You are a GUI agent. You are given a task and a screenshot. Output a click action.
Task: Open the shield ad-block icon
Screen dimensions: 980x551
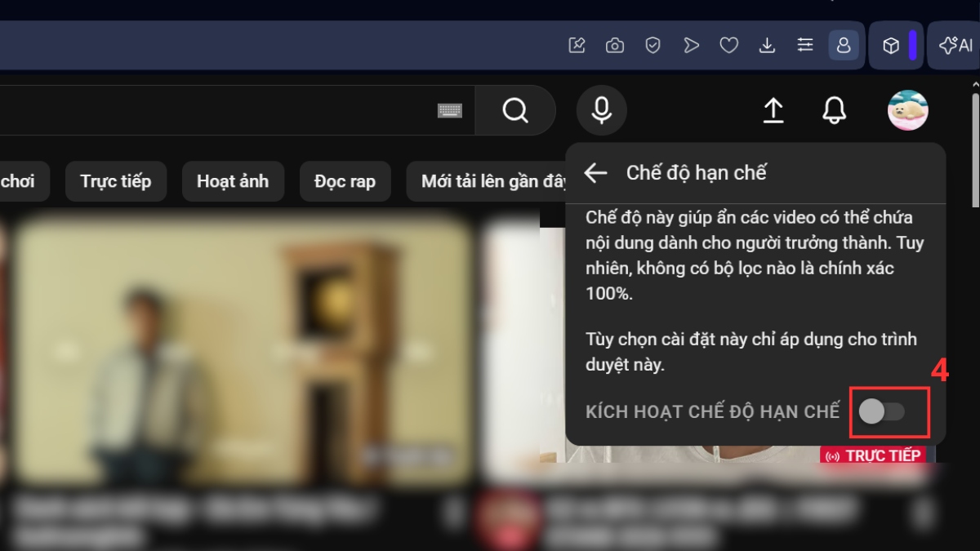click(x=653, y=45)
